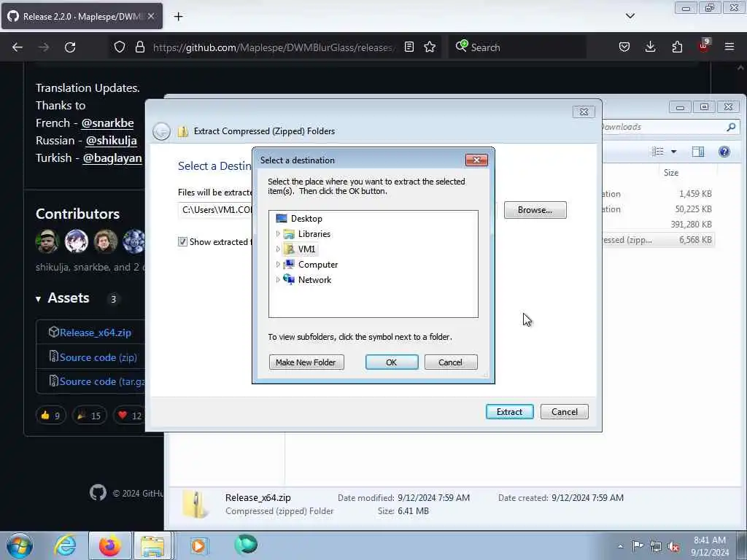Reload the page in Firefox

coord(70,47)
